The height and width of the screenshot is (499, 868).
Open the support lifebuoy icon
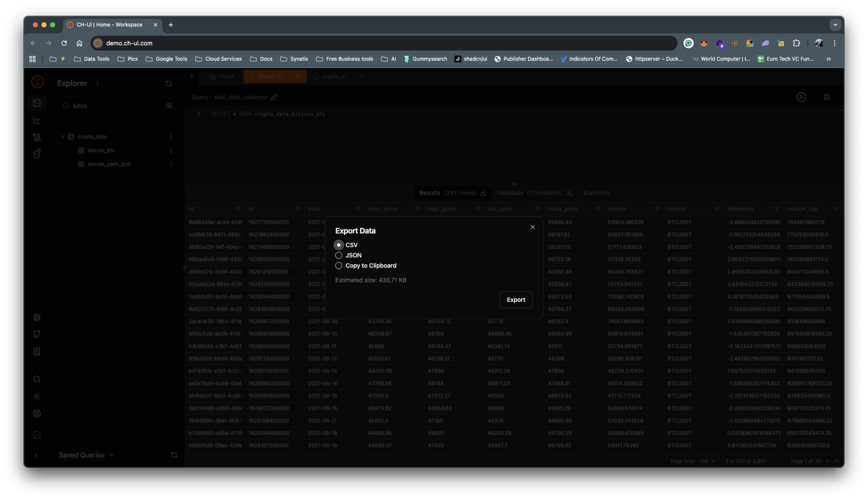(37, 414)
